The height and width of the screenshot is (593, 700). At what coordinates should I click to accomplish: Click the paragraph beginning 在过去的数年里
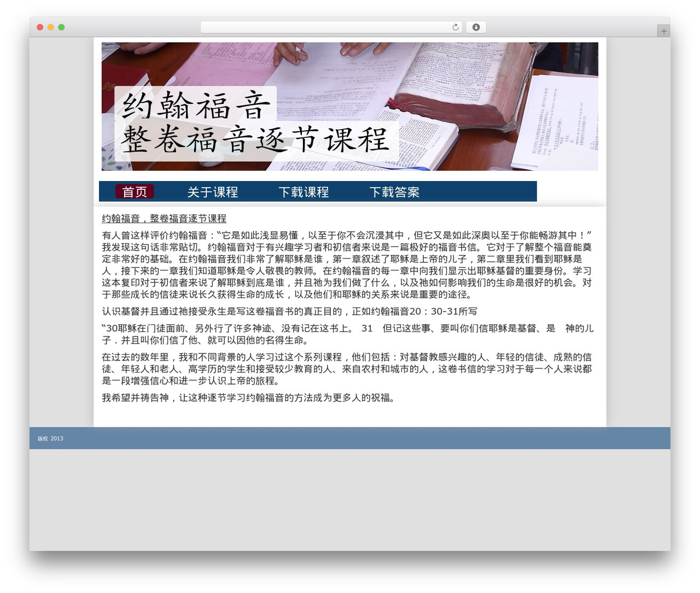click(x=347, y=369)
